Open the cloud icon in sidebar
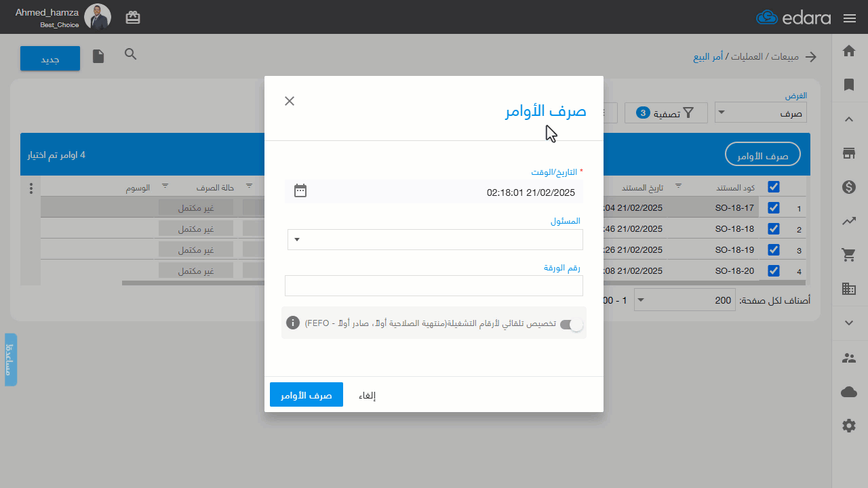The width and height of the screenshot is (868, 488). 848,392
